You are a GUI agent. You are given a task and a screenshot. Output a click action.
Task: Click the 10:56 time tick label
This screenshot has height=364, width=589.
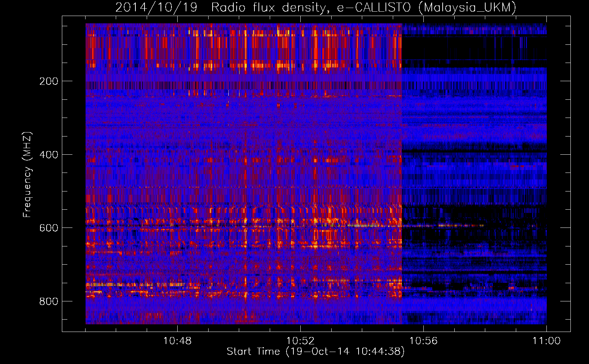click(x=423, y=341)
